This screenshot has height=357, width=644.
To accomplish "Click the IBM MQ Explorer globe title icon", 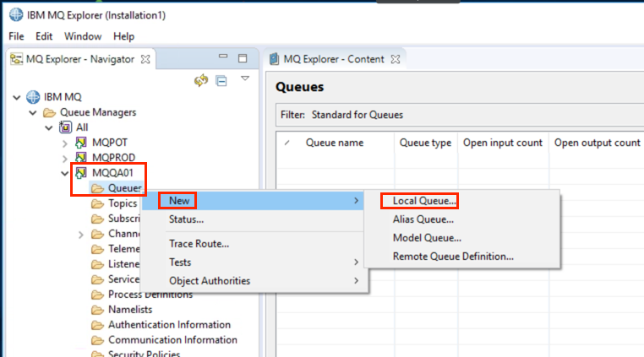I will point(16,15).
